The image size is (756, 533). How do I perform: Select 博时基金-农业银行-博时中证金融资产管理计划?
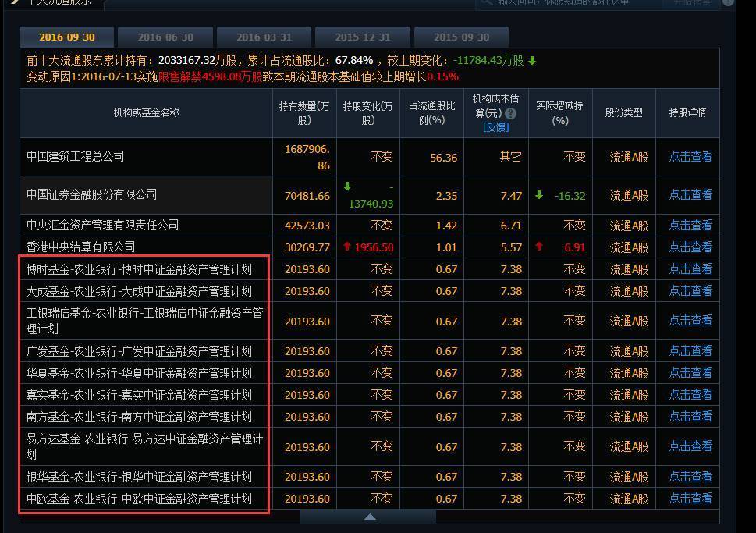pos(139,269)
